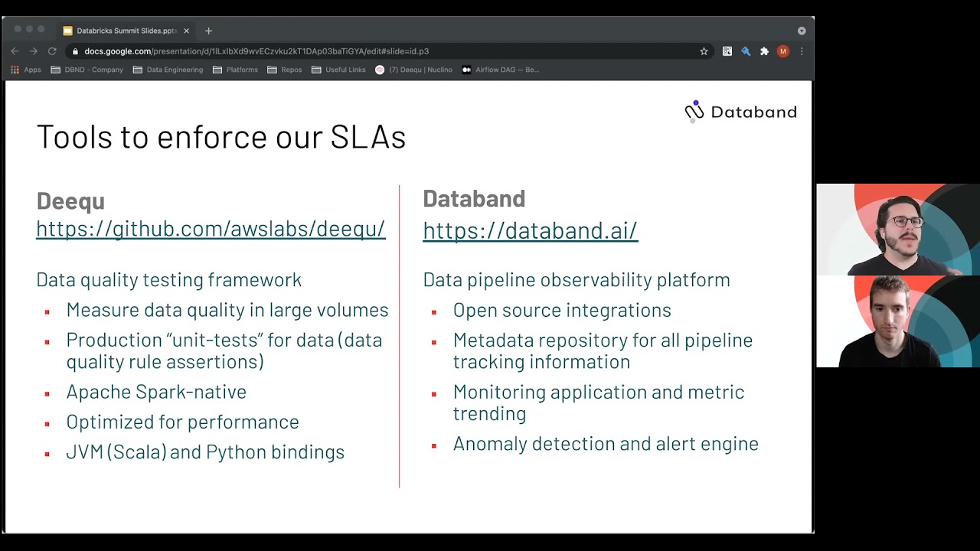The height and width of the screenshot is (551, 980).
Task: Open Chrome three-dot menu
Action: point(802,51)
